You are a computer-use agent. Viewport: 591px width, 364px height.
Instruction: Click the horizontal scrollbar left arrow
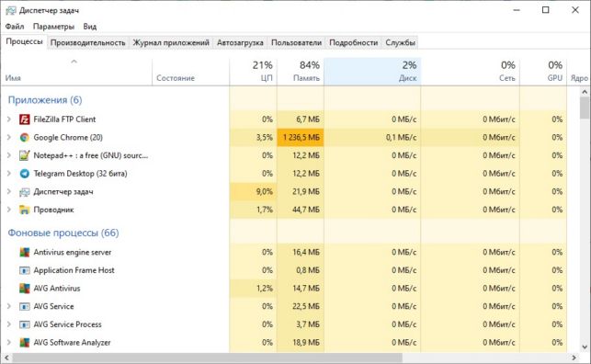[6, 358]
